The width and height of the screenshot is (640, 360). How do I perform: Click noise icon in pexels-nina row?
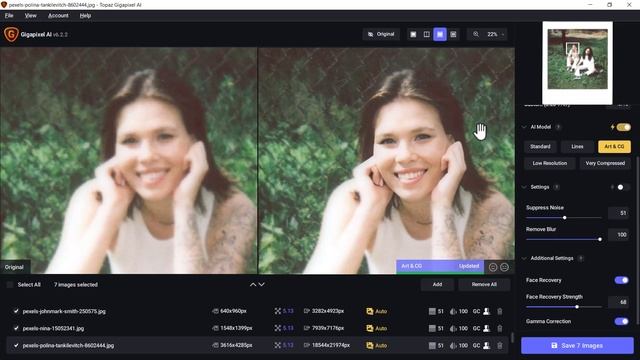(432, 328)
